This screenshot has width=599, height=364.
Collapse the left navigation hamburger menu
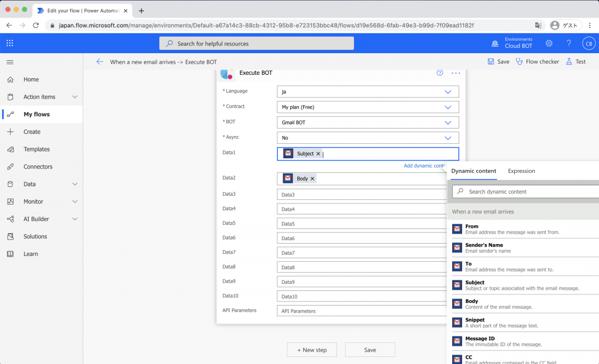tap(10, 62)
